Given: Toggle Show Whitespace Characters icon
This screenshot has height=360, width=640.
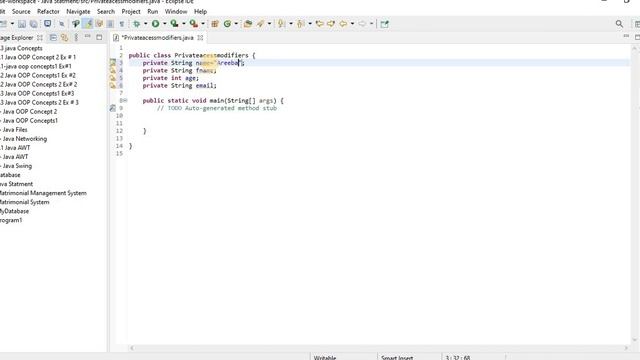Looking at the screenshot, I should (122, 24).
